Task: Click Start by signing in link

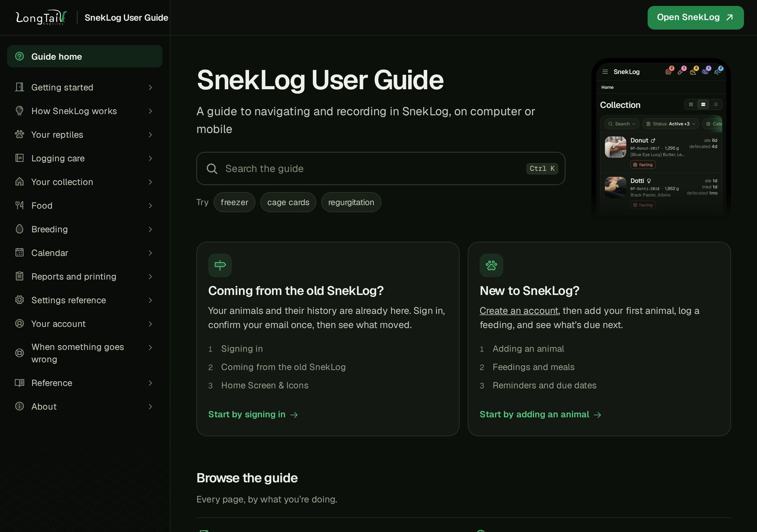Action: pos(253,414)
